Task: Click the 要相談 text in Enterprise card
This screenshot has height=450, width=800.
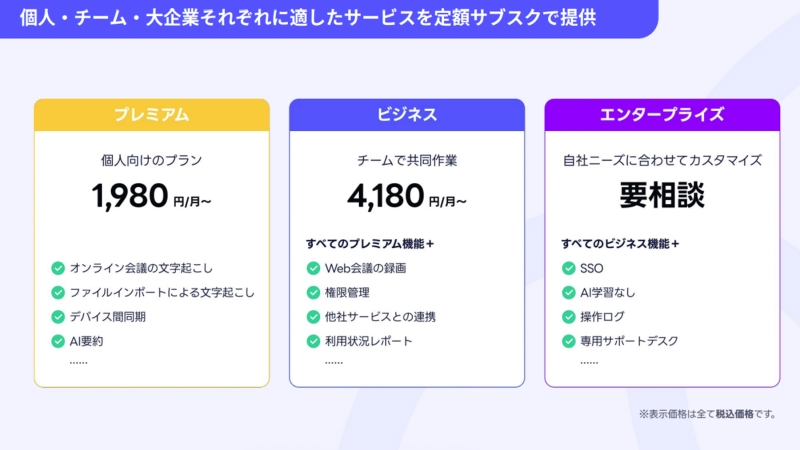Action: pos(662,196)
